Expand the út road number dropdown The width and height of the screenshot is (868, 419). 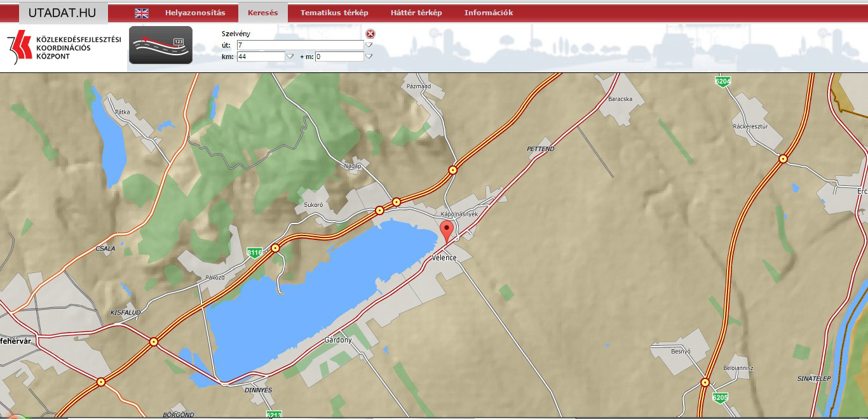coord(369,45)
